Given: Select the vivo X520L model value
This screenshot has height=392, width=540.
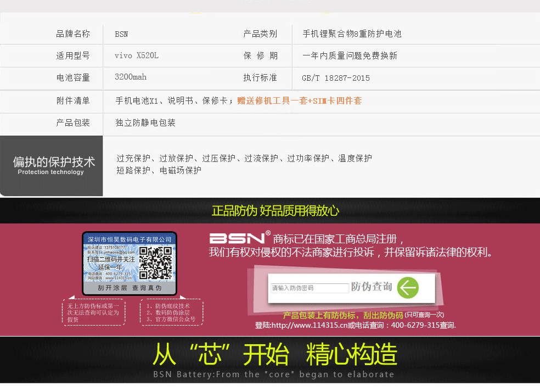Looking at the screenshot, I should (x=137, y=55).
